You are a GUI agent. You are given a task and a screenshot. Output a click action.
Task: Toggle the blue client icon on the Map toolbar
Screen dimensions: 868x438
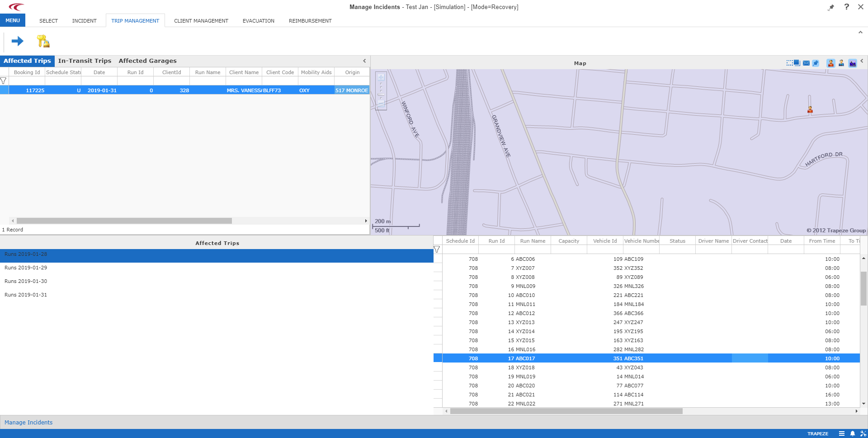(841, 63)
